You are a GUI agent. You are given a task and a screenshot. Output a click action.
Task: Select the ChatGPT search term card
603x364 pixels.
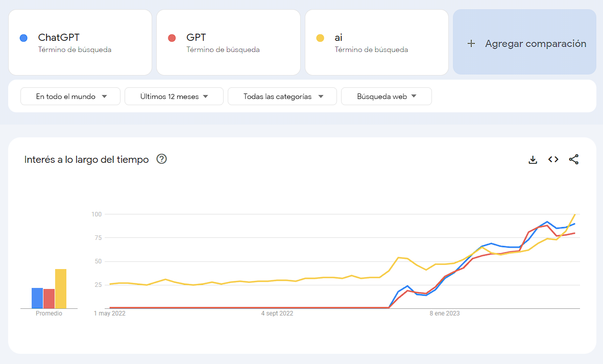click(80, 42)
